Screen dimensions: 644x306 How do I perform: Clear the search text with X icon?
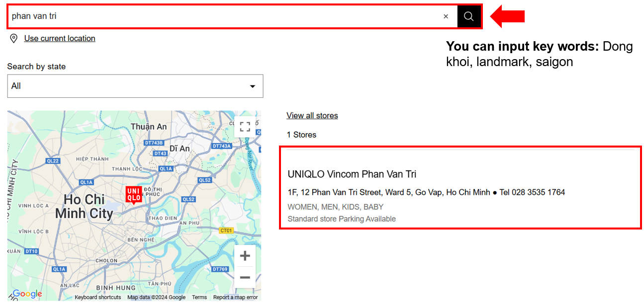446,16
